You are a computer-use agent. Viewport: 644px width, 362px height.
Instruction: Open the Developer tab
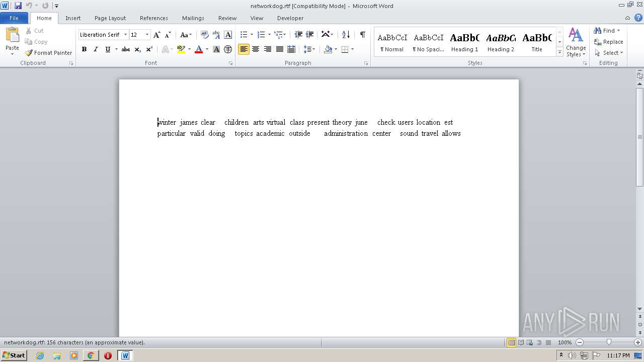(290, 18)
